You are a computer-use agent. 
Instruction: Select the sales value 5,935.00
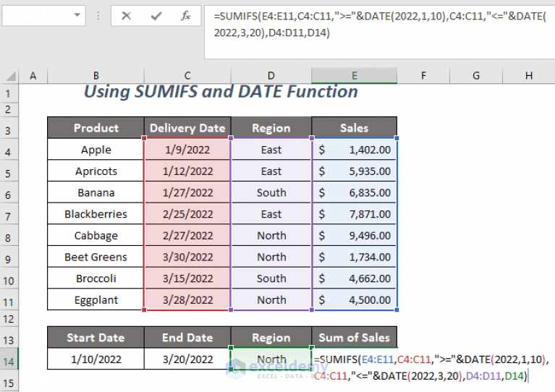coord(355,171)
